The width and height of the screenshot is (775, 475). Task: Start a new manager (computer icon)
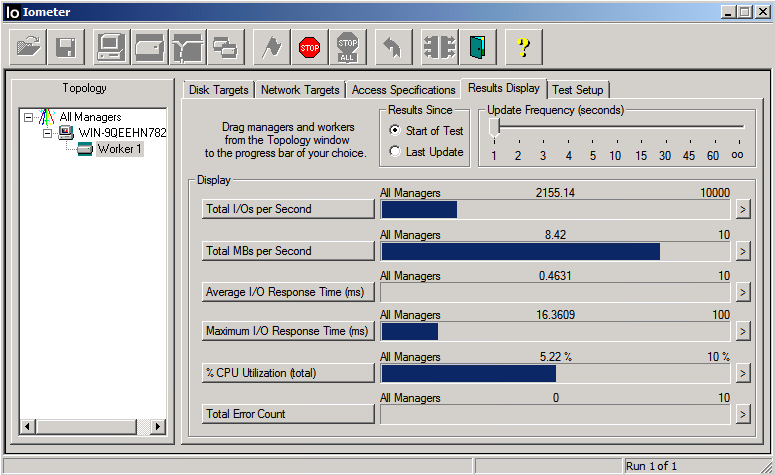click(x=111, y=47)
